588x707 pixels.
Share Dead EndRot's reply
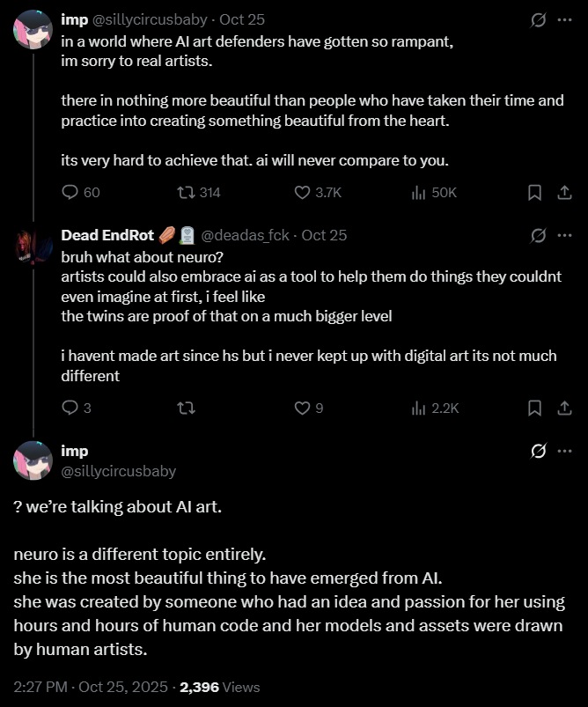tap(563, 408)
